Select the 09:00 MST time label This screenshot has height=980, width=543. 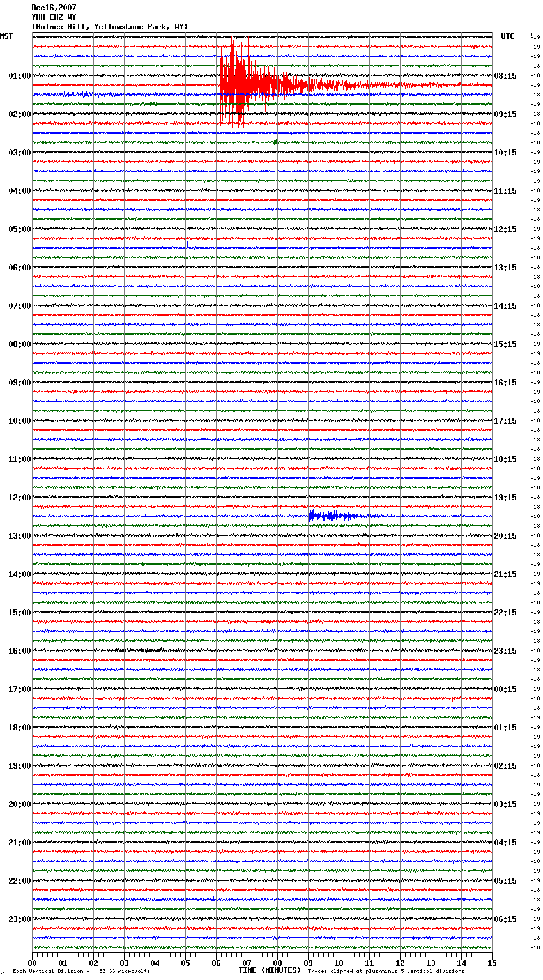pyautogui.click(x=19, y=383)
